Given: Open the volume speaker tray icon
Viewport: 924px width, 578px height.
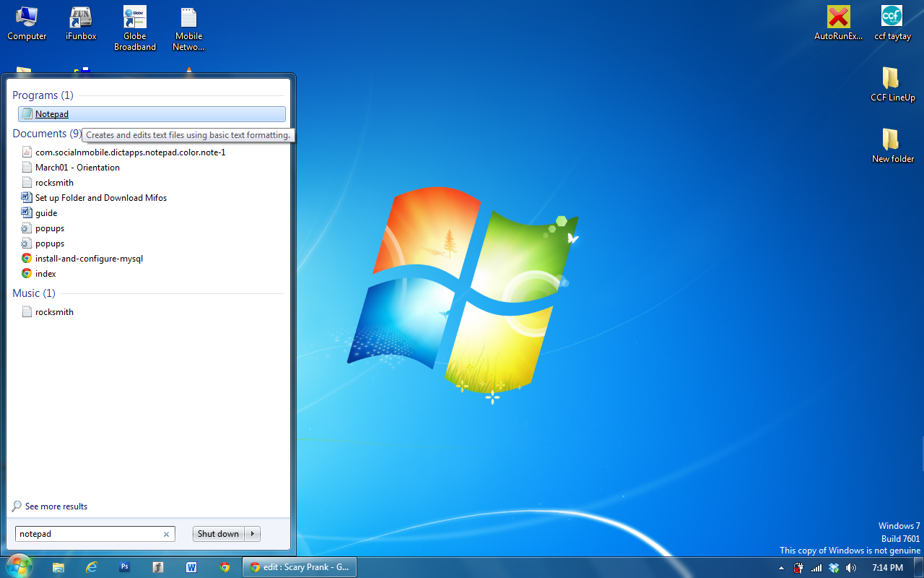Looking at the screenshot, I should coord(851,568).
